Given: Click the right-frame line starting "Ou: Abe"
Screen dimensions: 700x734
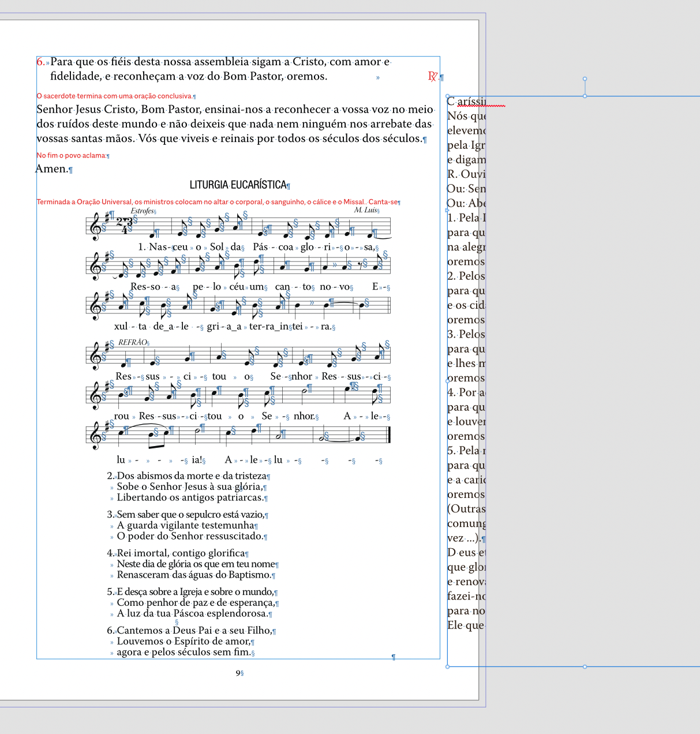Looking at the screenshot, I should (467, 203).
